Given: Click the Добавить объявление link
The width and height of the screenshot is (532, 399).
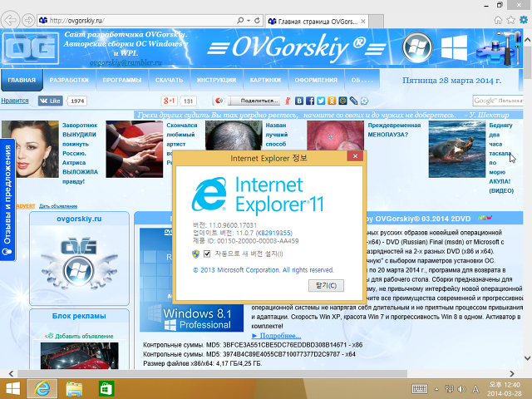Looking at the screenshot, I should (84, 336).
